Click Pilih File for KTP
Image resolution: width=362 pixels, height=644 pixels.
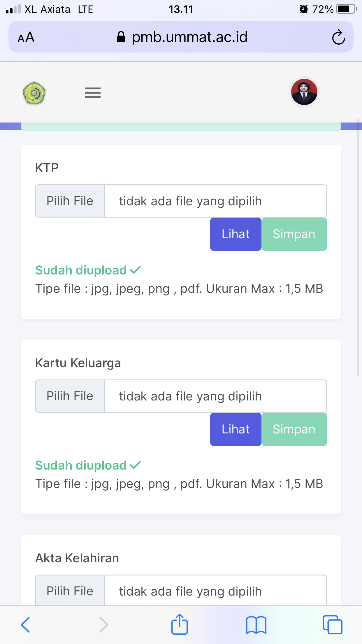pos(70,201)
